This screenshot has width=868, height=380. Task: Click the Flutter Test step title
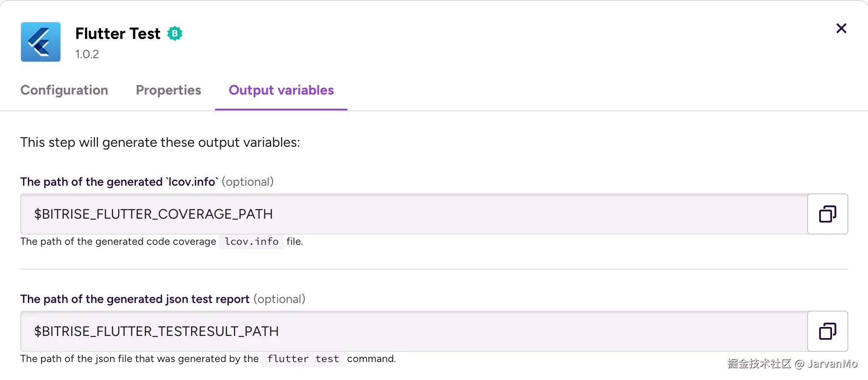pyautogui.click(x=118, y=33)
